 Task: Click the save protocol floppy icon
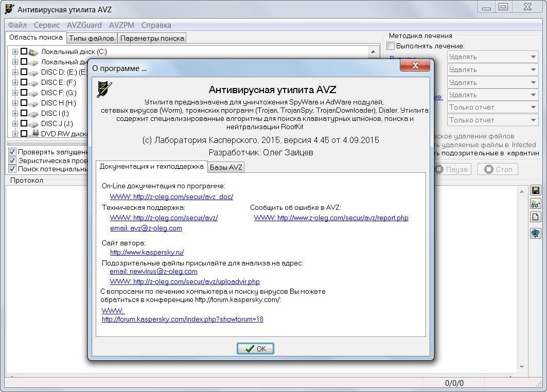click(536, 190)
